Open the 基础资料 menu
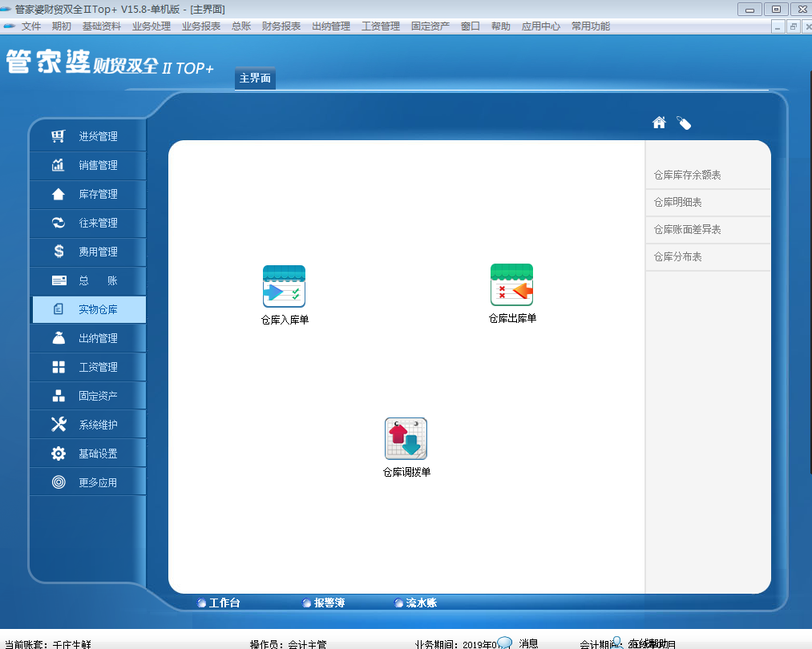 pos(102,26)
